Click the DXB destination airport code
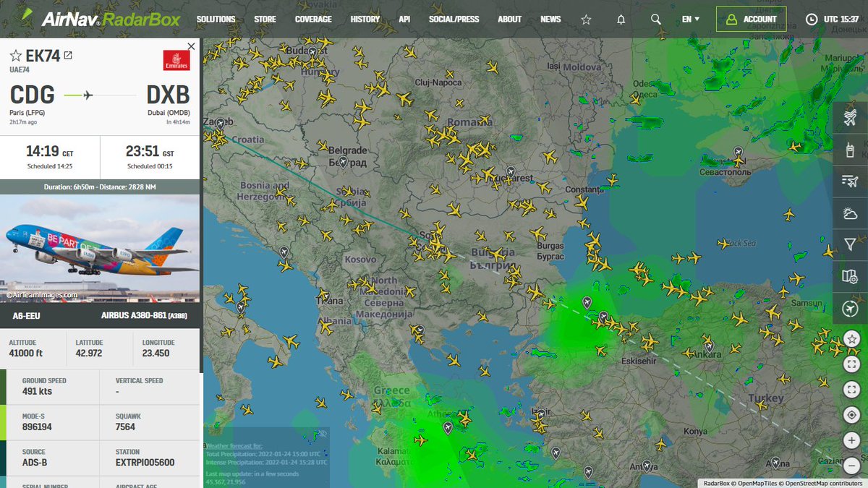This screenshot has width=868, height=488. [x=168, y=95]
